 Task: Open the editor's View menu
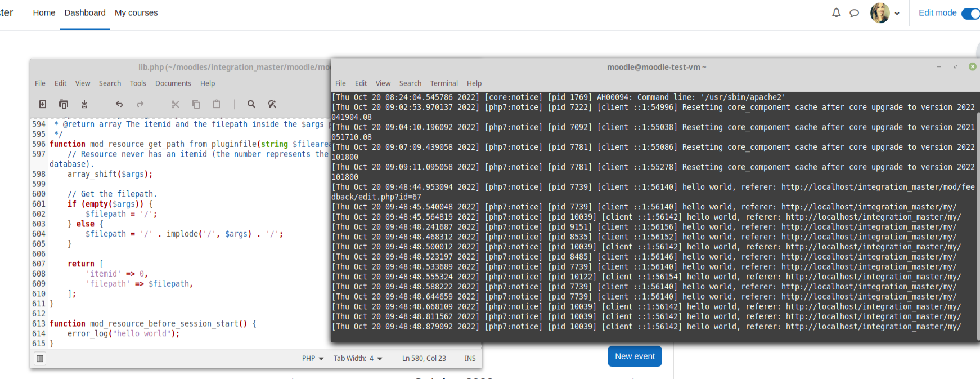click(x=83, y=83)
